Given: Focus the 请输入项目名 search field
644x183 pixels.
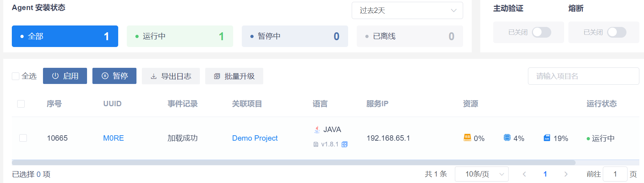Looking at the screenshot, I should 583,76.
